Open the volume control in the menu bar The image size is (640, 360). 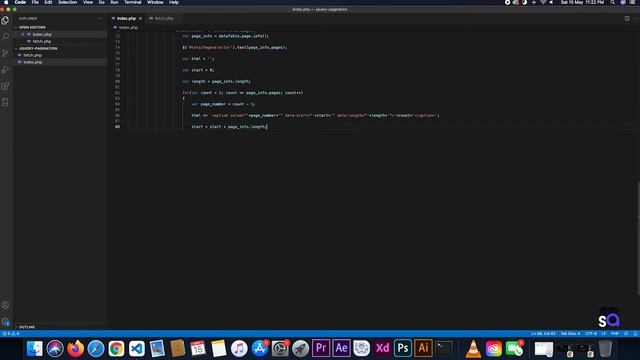pos(551,2)
